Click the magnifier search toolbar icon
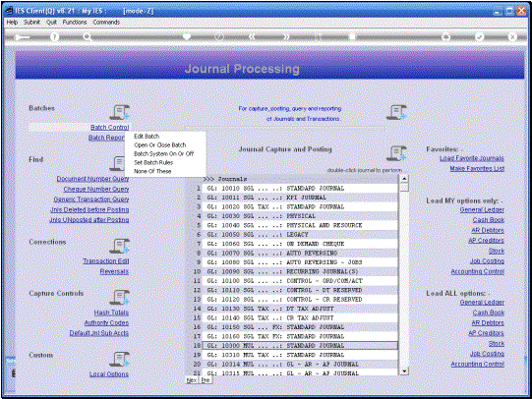532x399 pixels. pos(88,37)
